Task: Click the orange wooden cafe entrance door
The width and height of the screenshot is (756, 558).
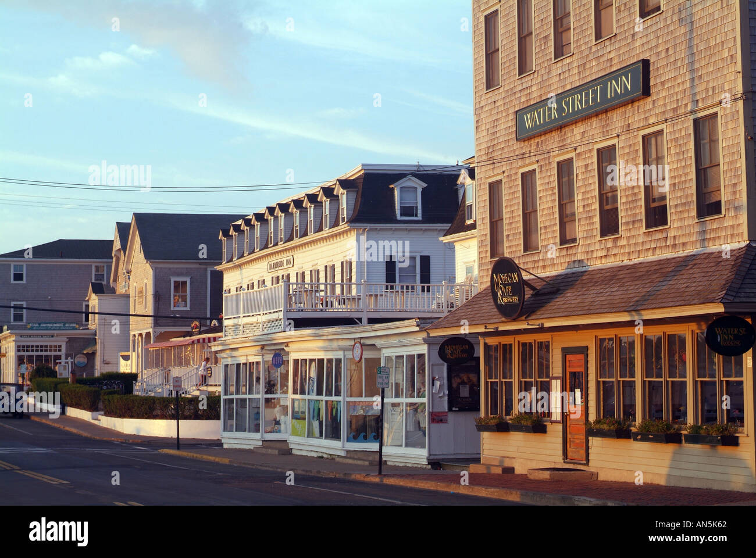Action: [575, 407]
